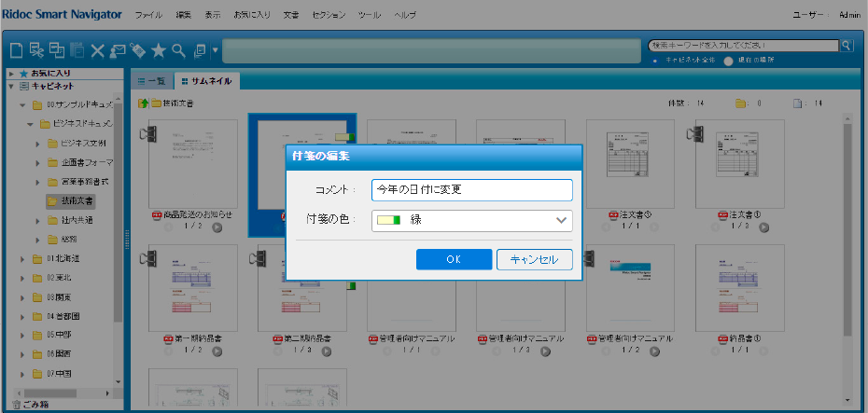Screen dimensions: 868x413
Task: Select the キャビネット全体 radio button
Action: [656, 60]
